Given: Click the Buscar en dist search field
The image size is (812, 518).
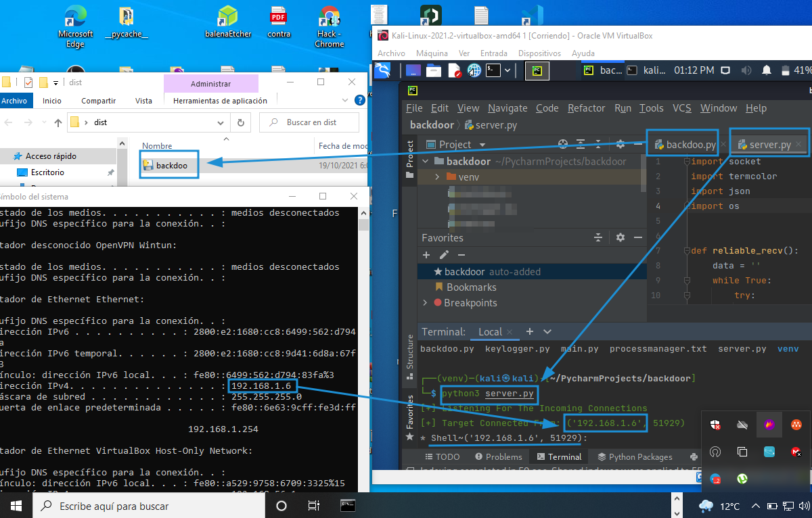Looking at the screenshot, I should pyautogui.click(x=310, y=122).
